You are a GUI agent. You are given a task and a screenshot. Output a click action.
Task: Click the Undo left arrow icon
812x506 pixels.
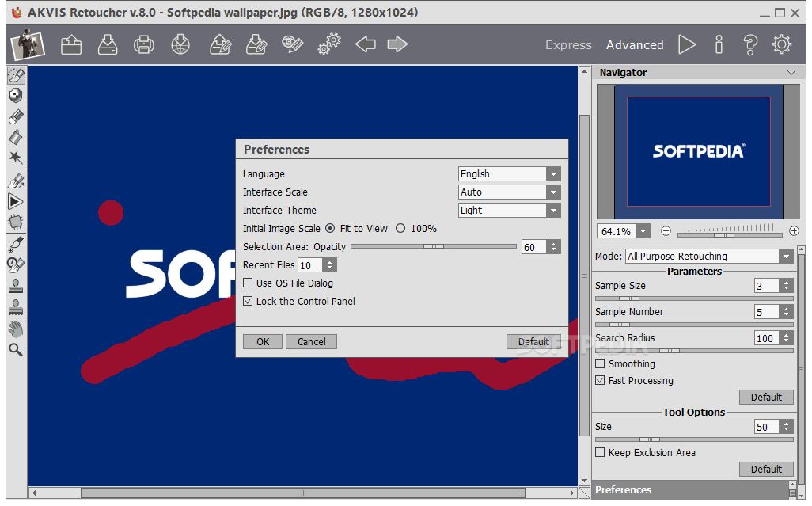coord(366,44)
